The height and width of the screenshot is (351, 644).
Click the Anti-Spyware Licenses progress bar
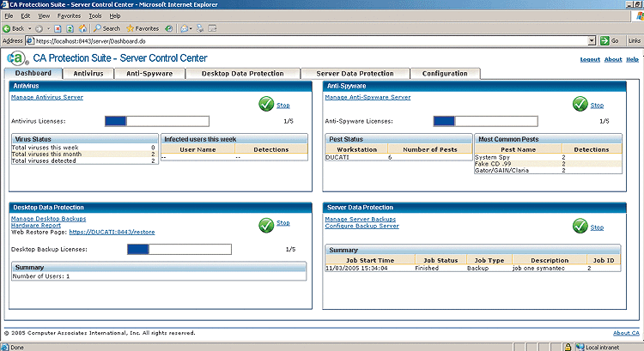[485, 121]
